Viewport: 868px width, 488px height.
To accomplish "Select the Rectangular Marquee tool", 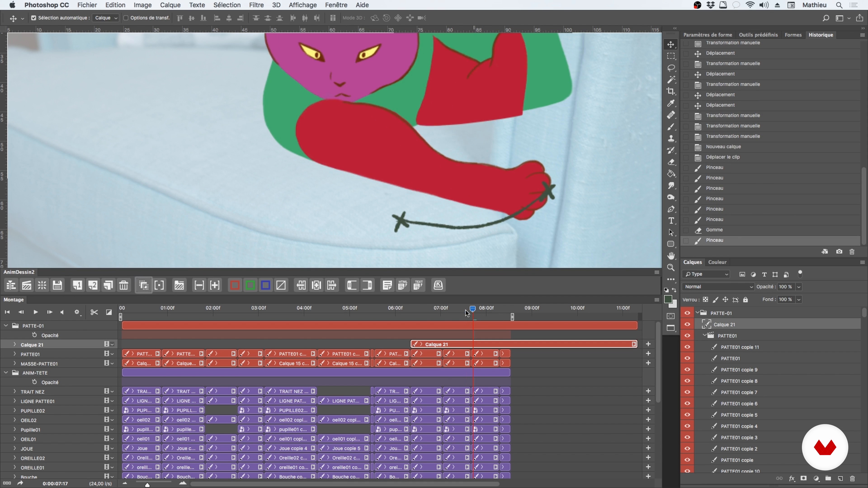I will pos(671,56).
